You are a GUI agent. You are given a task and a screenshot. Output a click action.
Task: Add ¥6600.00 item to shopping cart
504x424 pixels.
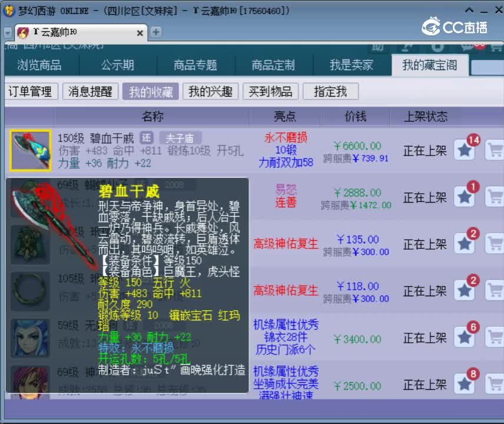495,150
